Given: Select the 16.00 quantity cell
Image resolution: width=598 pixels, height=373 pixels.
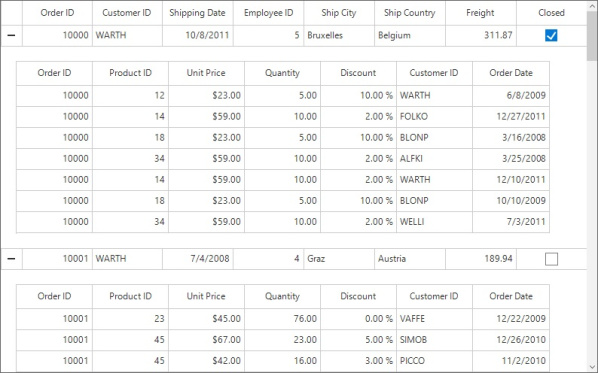Looking at the screenshot, I should click(282, 361).
